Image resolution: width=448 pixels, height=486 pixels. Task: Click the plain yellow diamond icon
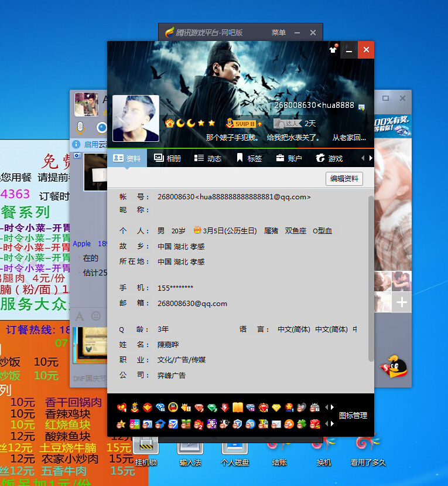[x=276, y=407]
